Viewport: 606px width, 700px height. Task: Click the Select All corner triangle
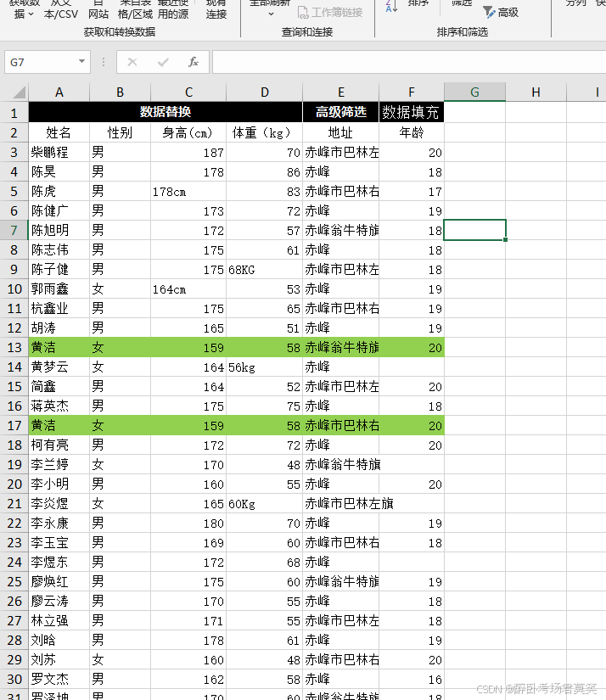19,92
